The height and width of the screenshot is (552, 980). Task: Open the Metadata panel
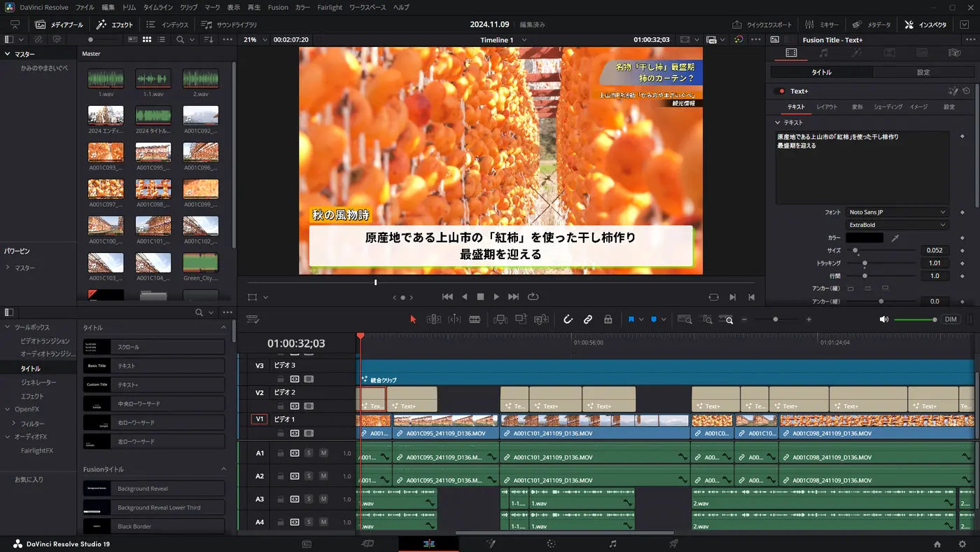870,23
